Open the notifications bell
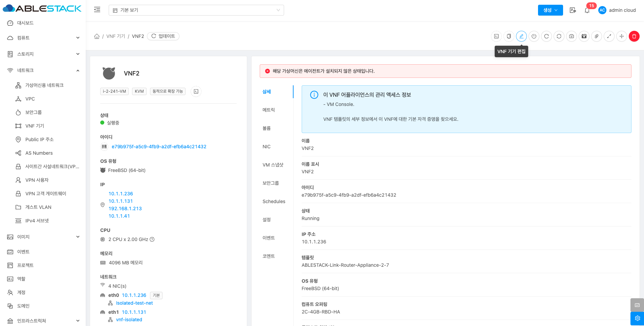This screenshot has width=644, height=326. pyautogui.click(x=587, y=10)
